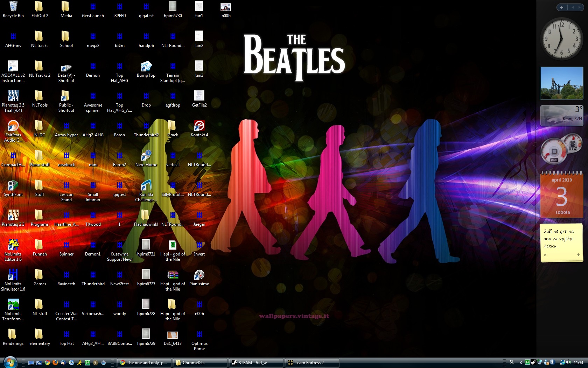Click the CPU meter gadget
Image resolution: width=588 pixels, height=368 pixels.
click(561, 149)
